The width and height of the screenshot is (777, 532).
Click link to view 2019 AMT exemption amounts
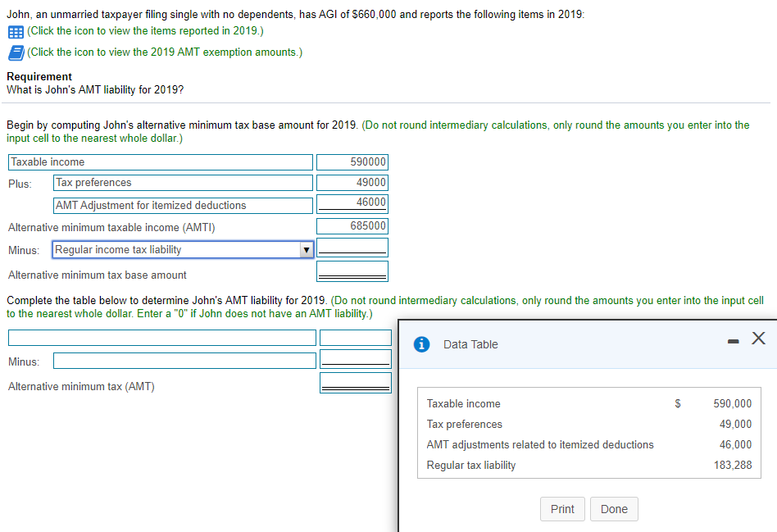pos(165,52)
